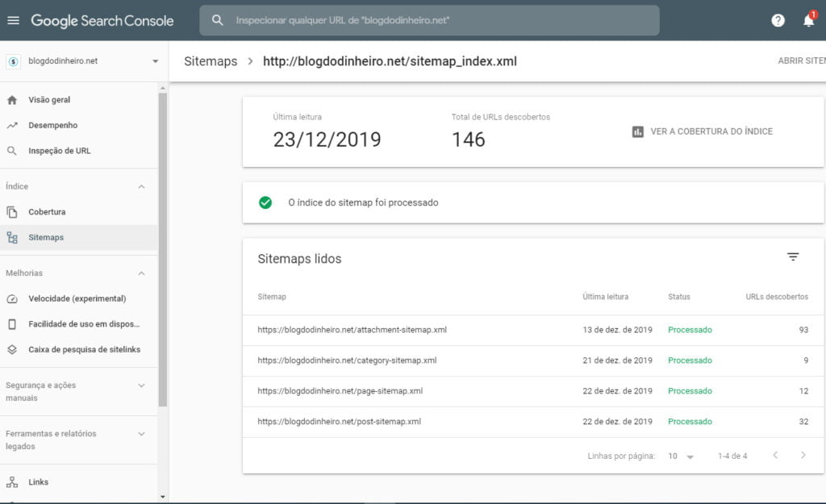The height and width of the screenshot is (504, 826).
Task: Click Google Search Console logo
Action: point(102,20)
